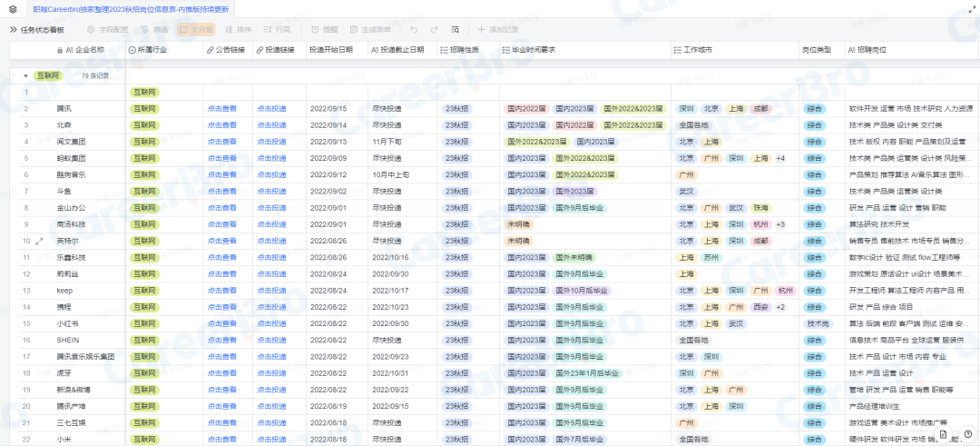Click the undo arrow icon

413,29
